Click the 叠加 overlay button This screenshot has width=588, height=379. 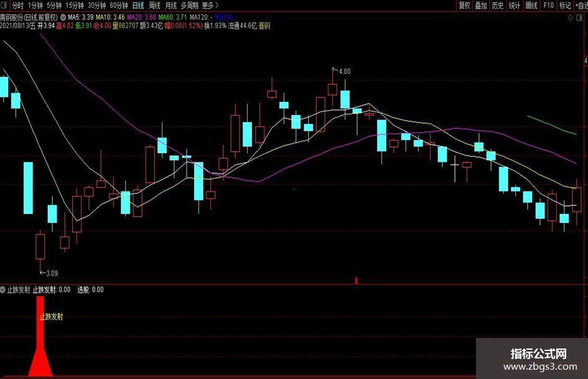(481, 5)
